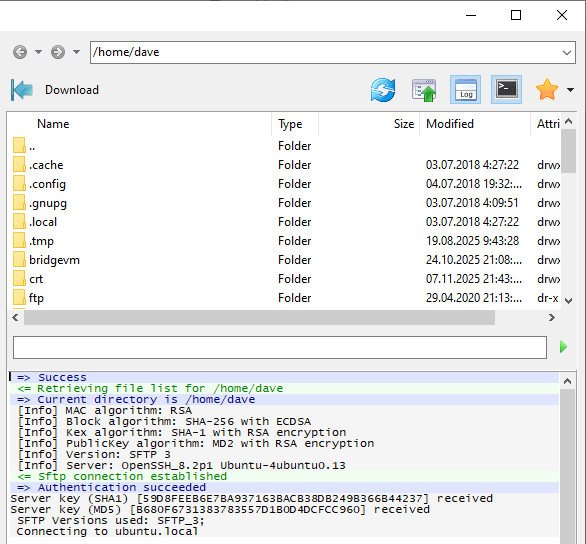The image size is (586, 544).
Task: Expand the /home/dave path dropdown
Action: coord(567,52)
